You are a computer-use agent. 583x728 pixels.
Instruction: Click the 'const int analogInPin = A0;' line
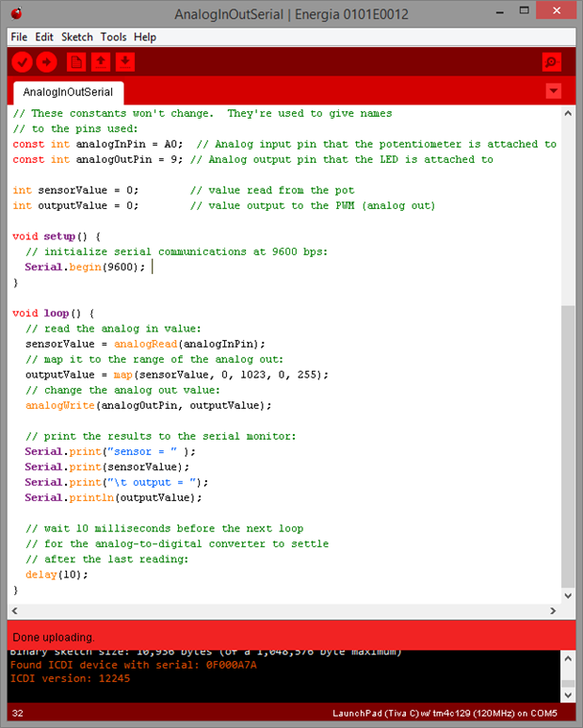point(97,144)
